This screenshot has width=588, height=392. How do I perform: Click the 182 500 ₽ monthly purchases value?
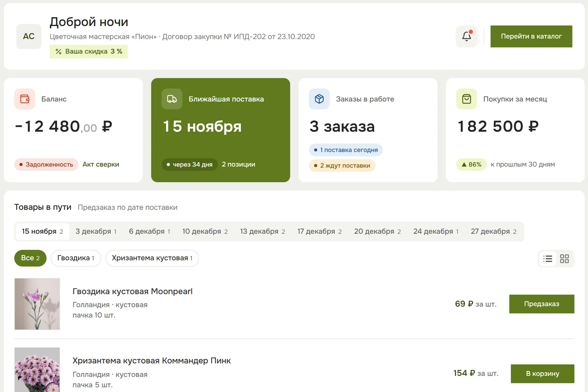(498, 126)
